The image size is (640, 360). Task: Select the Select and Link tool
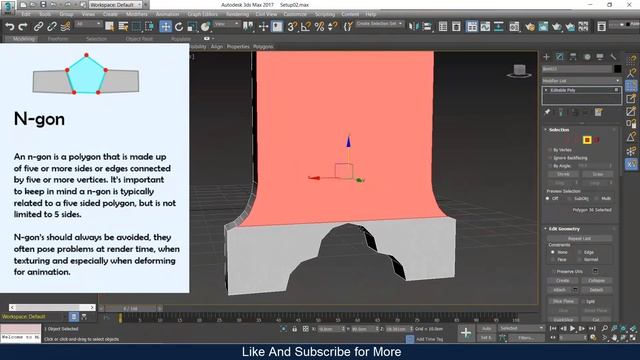click(38, 27)
